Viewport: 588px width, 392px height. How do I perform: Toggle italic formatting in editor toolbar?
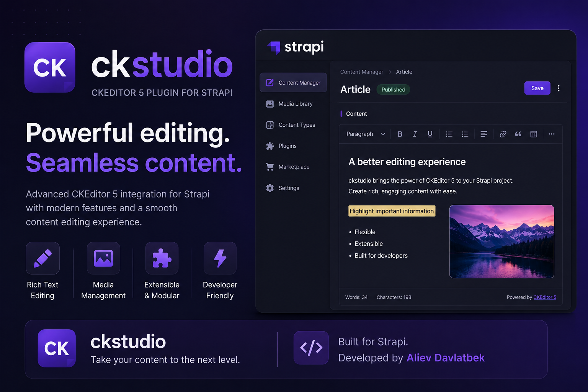(415, 134)
